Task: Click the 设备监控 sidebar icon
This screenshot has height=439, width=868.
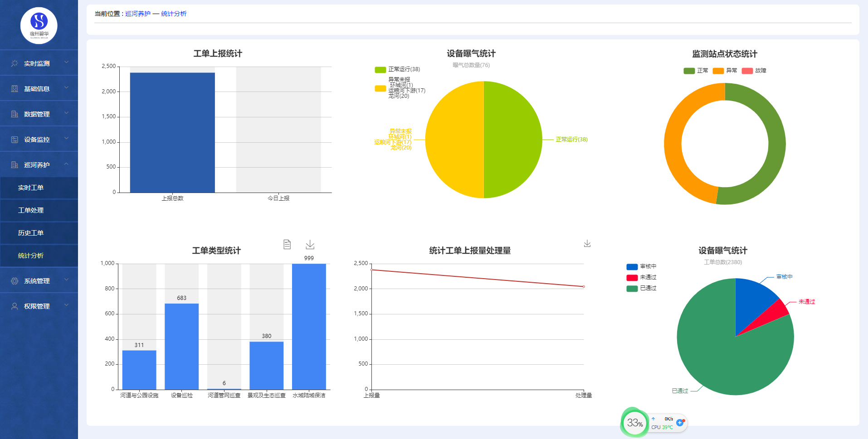Action: (x=15, y=140)
